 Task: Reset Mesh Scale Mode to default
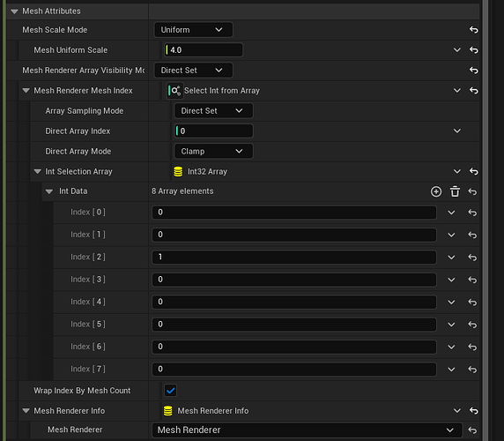[x=474, y=30]
